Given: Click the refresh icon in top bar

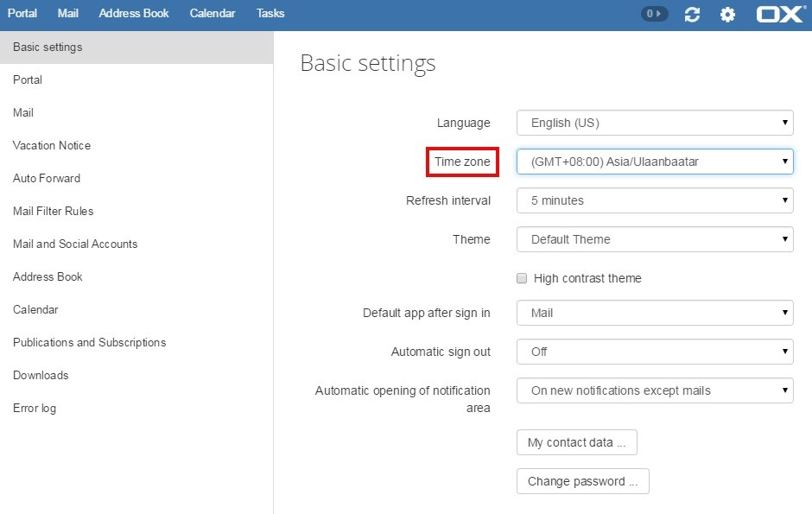Looking at the screenshot, I should 692,14.
